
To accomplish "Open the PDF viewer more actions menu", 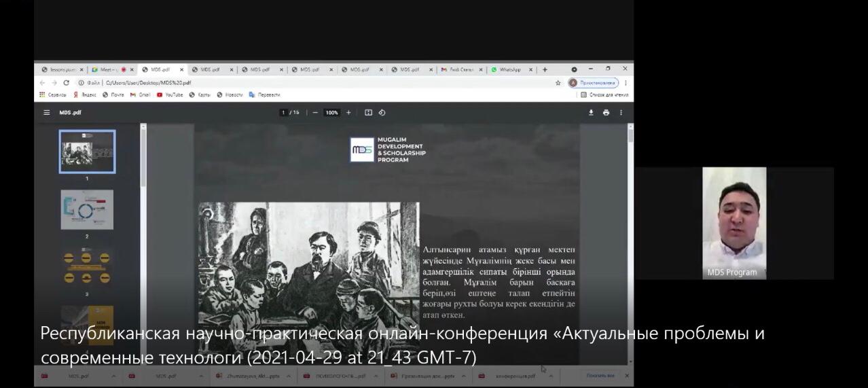I will (621, 113).
